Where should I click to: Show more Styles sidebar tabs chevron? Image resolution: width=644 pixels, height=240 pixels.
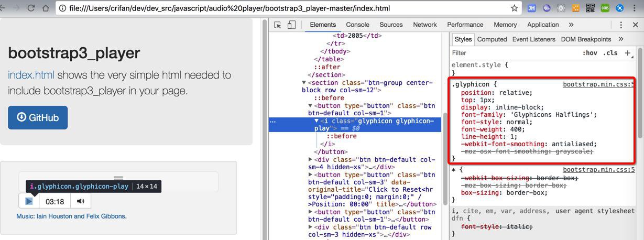pyautogui.click(x=621, y=39)
